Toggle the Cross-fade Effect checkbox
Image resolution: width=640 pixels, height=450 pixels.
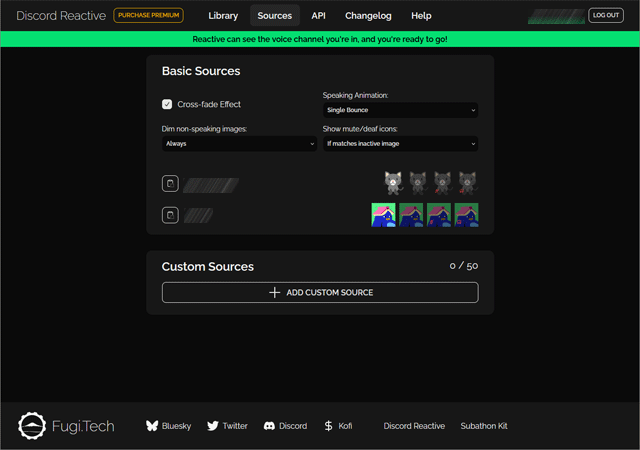pyautogui.click(x=167, y=104)
